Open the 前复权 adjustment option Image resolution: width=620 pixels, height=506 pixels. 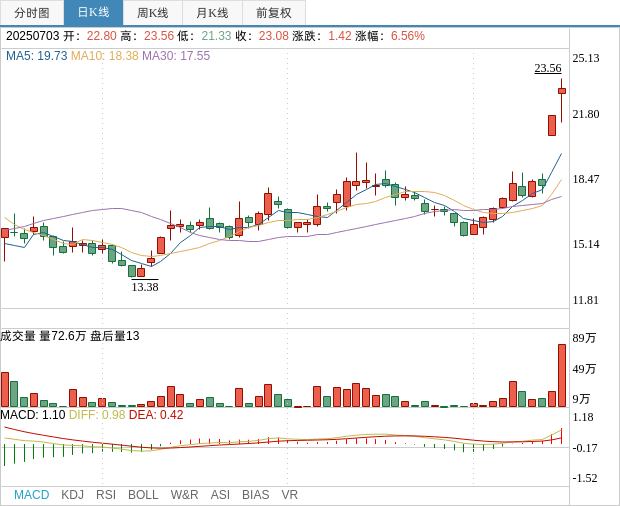(274, 13)
